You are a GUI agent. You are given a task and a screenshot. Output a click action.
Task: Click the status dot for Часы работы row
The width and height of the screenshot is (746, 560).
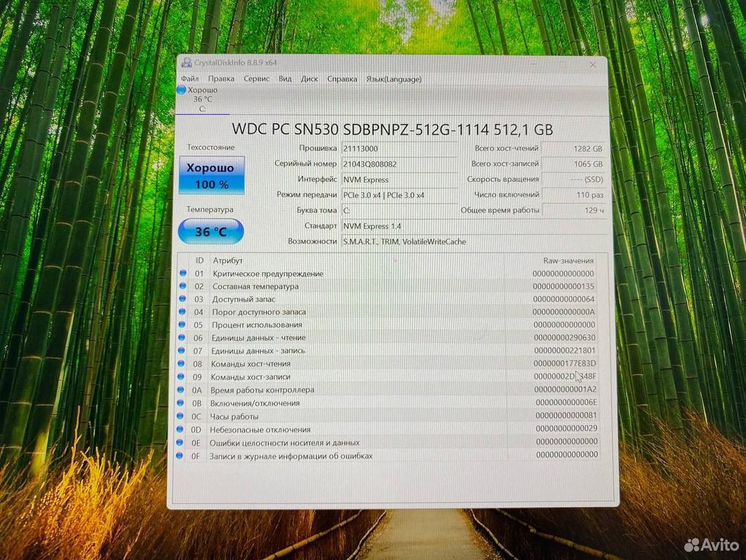[x=183, y=416]
